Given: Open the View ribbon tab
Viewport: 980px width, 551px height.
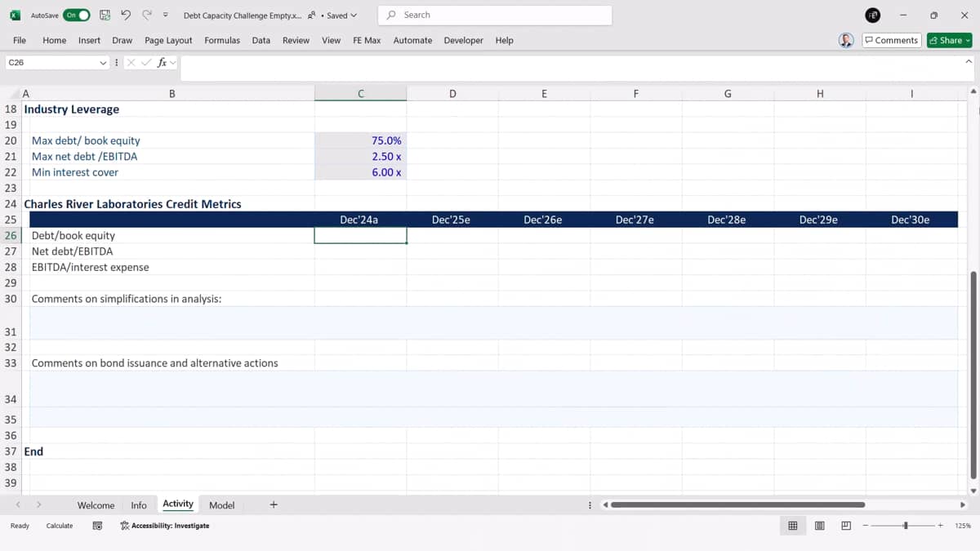Looking at the screenshot, I should pyautogui.click(x=331, y=40).
